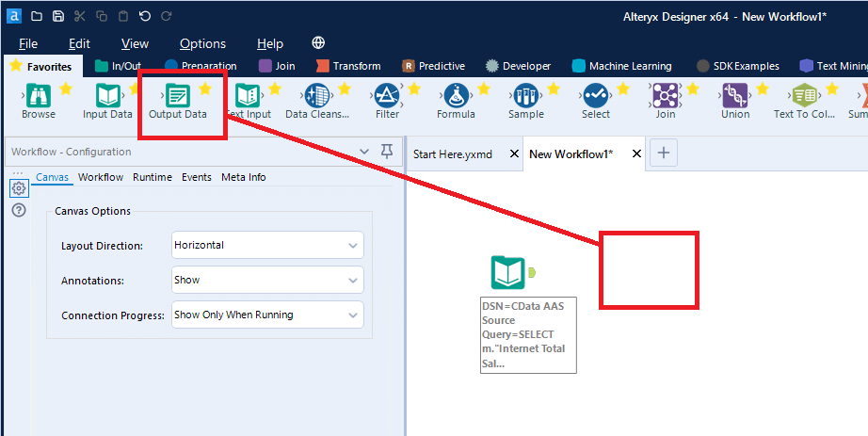
Task: Toggle favorite star on Select tool
Action: (623, 89)
